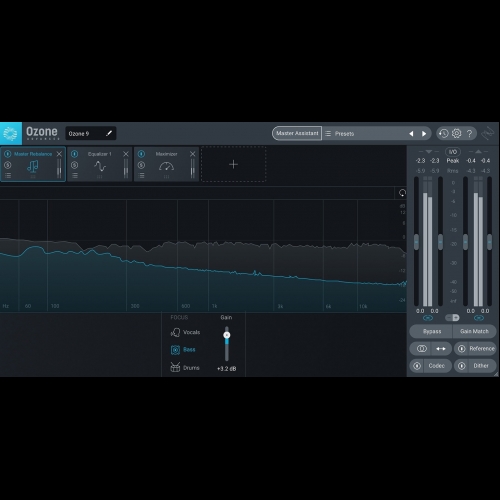Viewport: 500px width, 500px height.
Task: Click the Gain slider handle
Action: (x=227, y=335)
